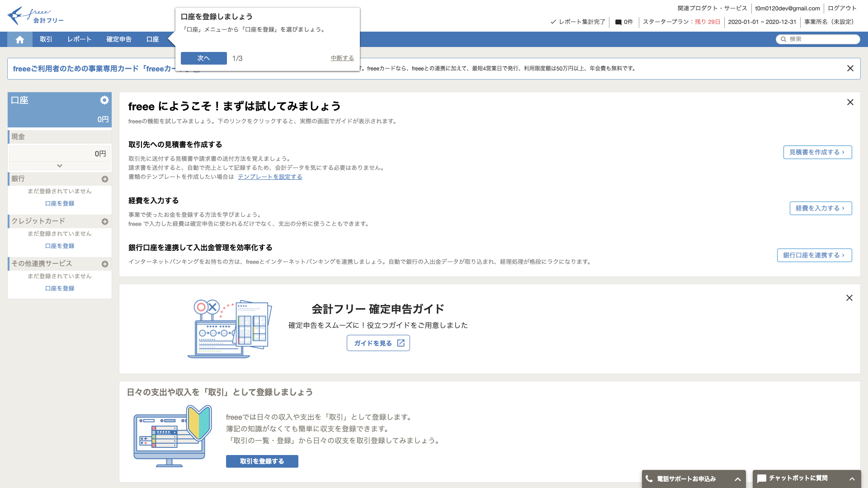The width and height of the screenshot is (868, 488).
Task: Close the 確定申告ガイド panel
Action: coord(849,298)
